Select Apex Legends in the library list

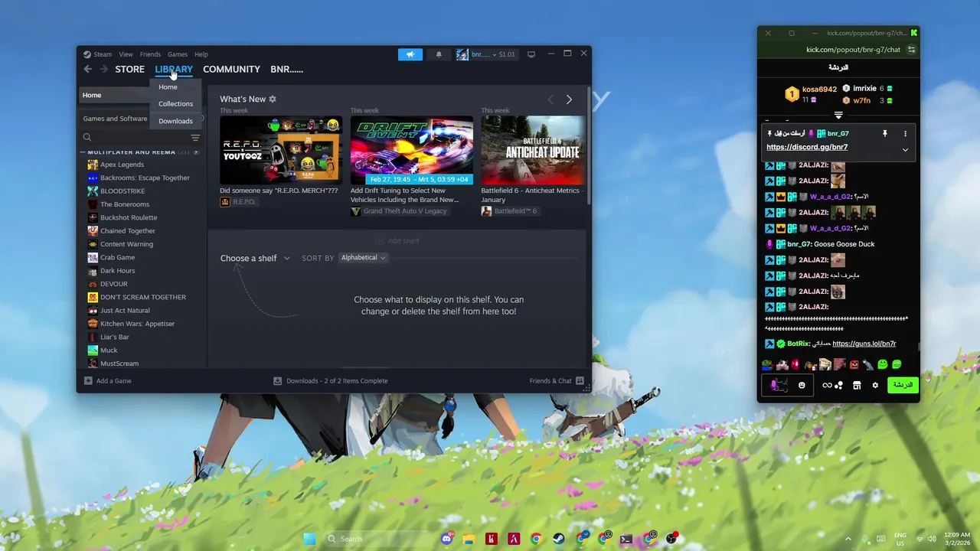point(122,165)
